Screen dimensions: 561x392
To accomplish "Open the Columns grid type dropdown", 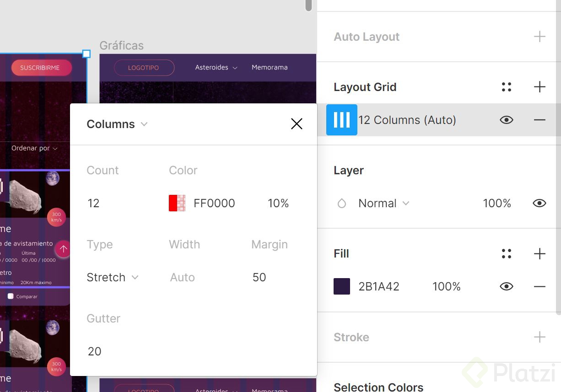I will point(117,124).
